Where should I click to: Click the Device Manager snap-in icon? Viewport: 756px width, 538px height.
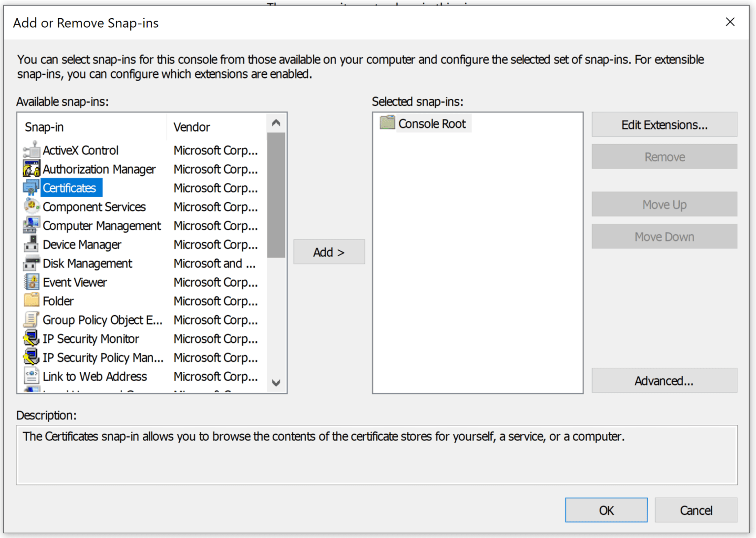(x=31, y=244)
